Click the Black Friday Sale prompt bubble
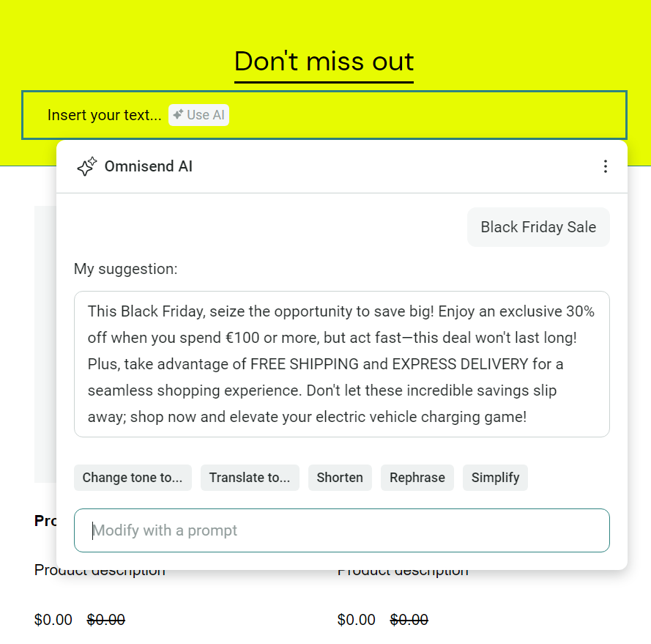Screen dimensions: 651x644 (x=538, y=227)
